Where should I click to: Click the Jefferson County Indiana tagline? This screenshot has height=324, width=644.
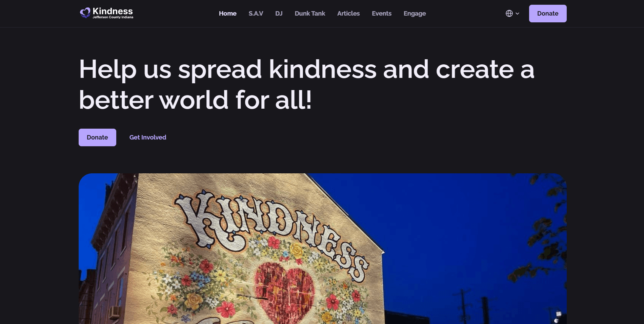click(113, 17)
